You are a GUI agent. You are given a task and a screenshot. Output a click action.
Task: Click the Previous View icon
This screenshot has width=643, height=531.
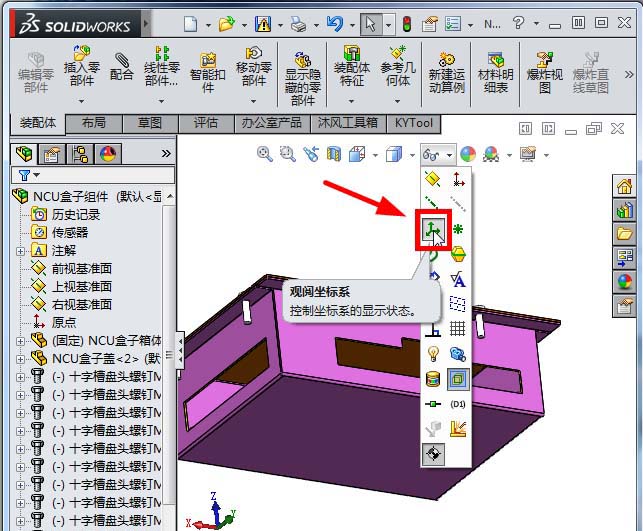(311, 155)
